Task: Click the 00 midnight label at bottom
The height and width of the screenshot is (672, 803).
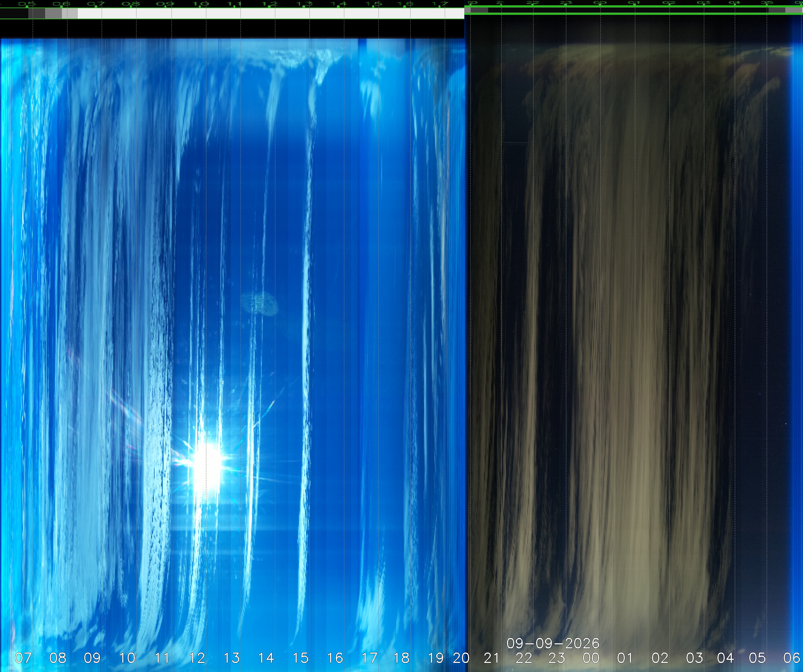Action: [x=591, y=658]
